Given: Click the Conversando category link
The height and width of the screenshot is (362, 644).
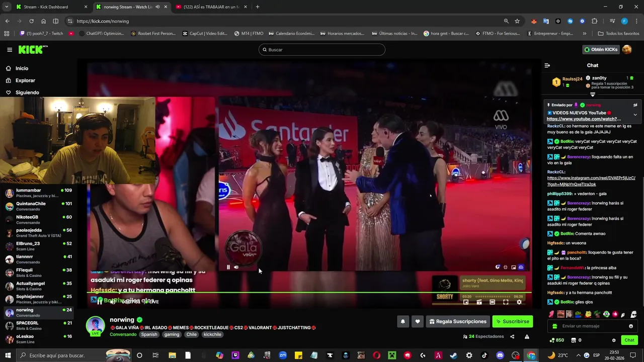Looking at the screenshot, I should coord(123,334).
